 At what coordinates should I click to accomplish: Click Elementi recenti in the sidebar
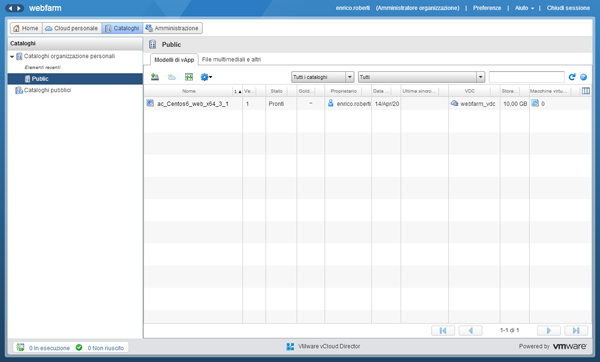click(42, 67)
